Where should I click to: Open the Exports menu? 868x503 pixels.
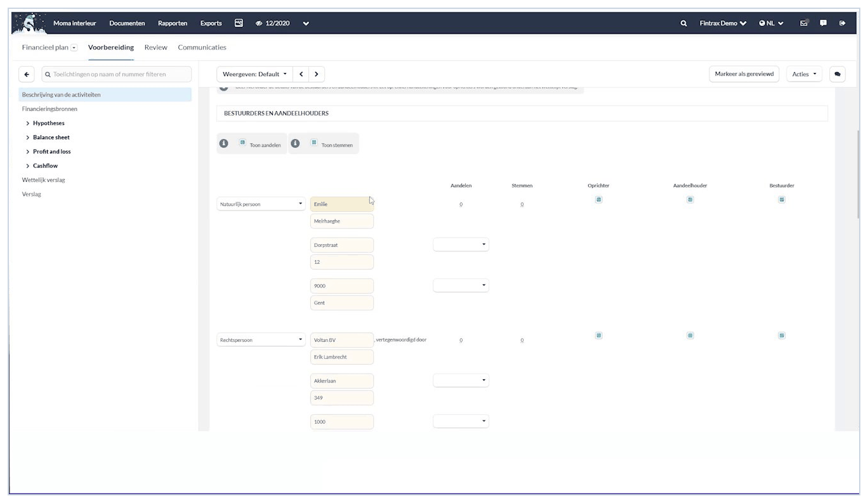click(x=211, y=23)
